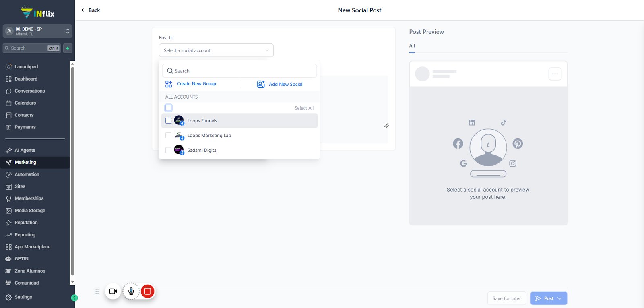Click the lightning bolt quick actions icon
This screenshot has width=644, height=308.
click(68, 48)
